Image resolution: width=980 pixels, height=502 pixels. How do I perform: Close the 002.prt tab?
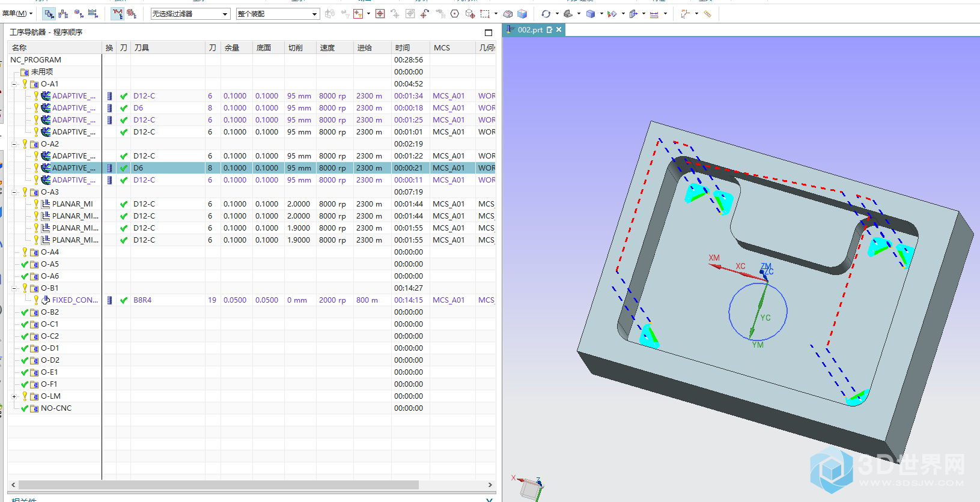(x=559, y=29)
